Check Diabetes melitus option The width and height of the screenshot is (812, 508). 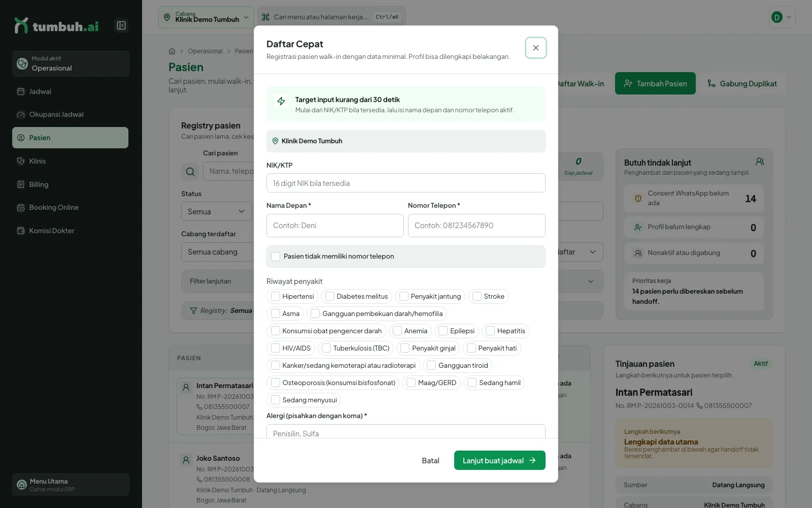click(330, 296)
